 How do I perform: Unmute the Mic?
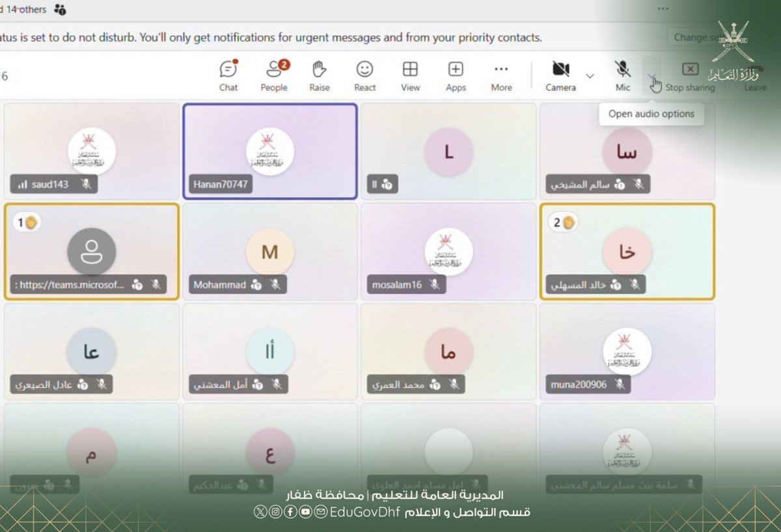pos(623,76)
